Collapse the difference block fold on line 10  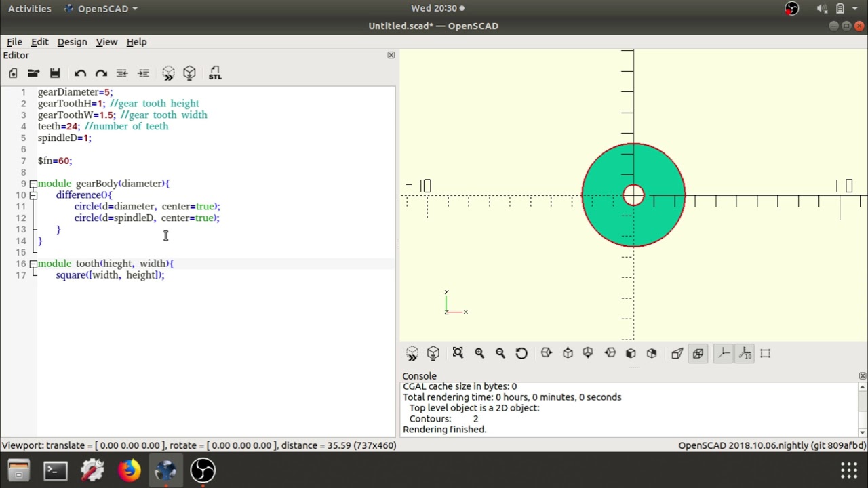[x=33, y=195]
